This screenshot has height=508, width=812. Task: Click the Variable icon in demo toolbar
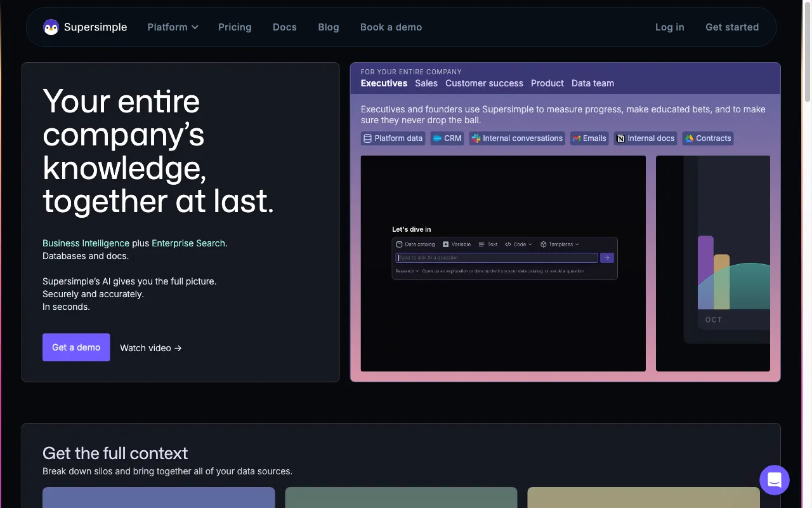point(446,244)
